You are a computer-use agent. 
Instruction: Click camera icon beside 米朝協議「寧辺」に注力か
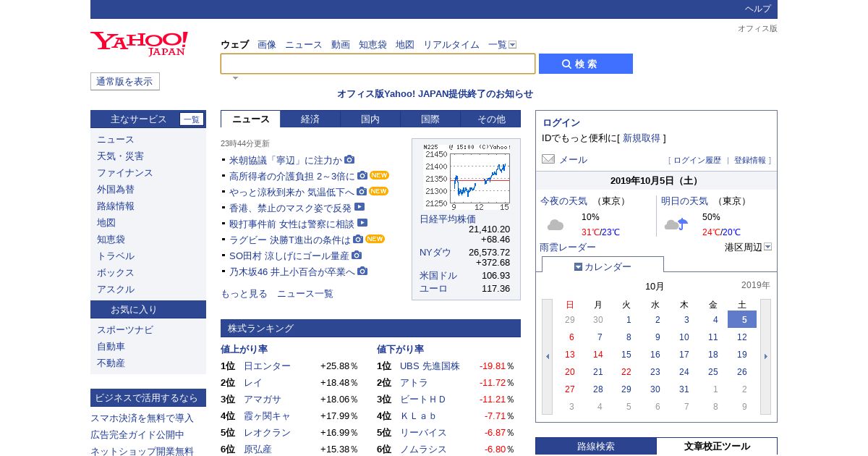349,160
